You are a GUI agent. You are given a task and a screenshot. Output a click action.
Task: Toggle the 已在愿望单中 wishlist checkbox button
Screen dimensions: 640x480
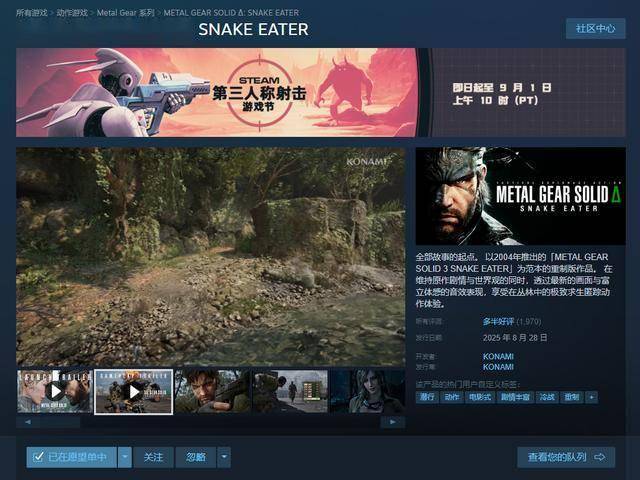coord(71,457)
